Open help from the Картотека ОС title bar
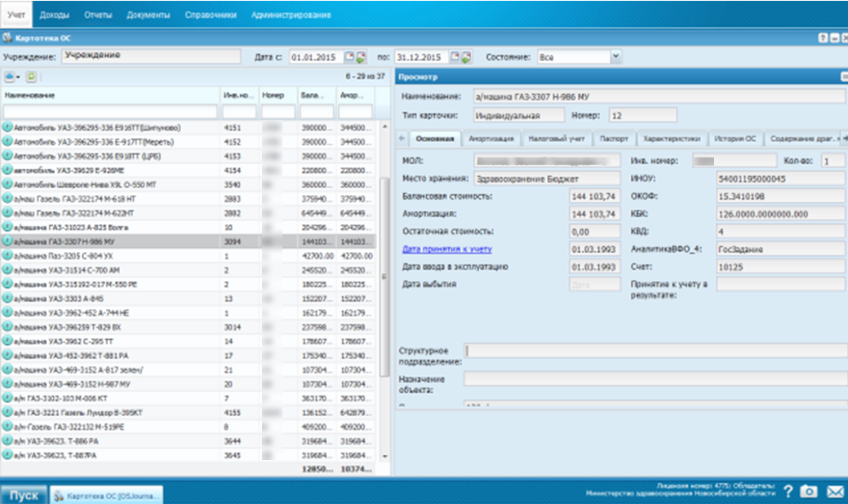Screen dimensions: 848x504 (823, 38)
